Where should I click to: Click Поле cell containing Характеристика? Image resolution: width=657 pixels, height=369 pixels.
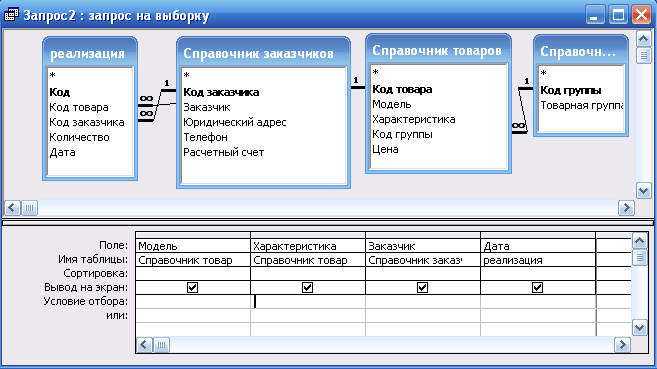point(308,246)
